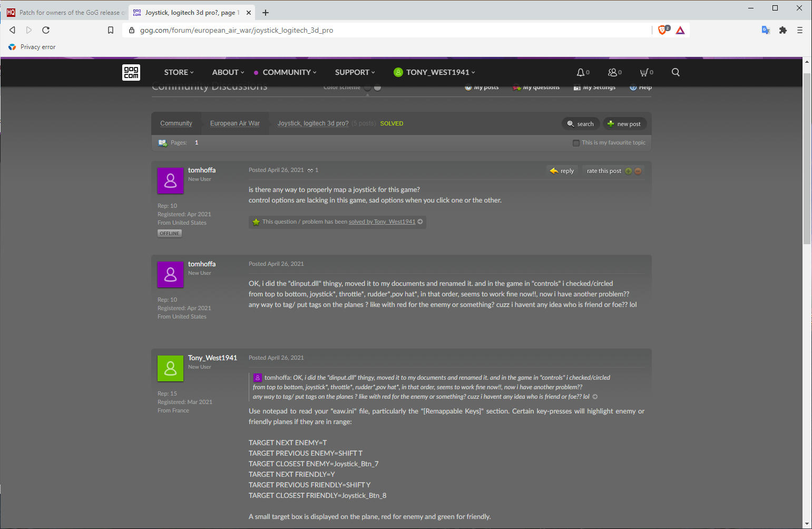Select the dark color scheme swatch
The height and width of the screenshot is (529, 812).
[368, 88]
